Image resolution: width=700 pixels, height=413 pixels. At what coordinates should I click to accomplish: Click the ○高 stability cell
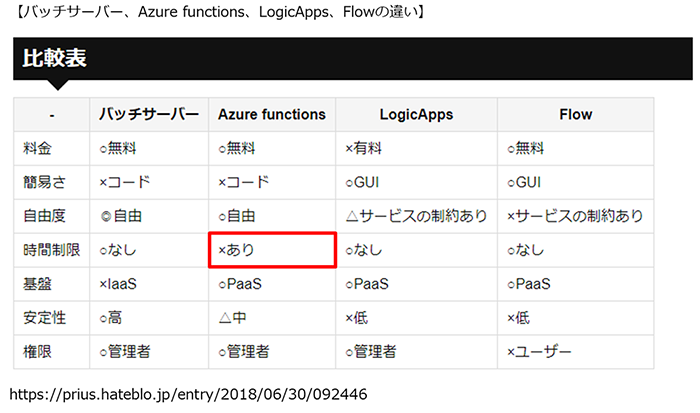pos(149,318)
